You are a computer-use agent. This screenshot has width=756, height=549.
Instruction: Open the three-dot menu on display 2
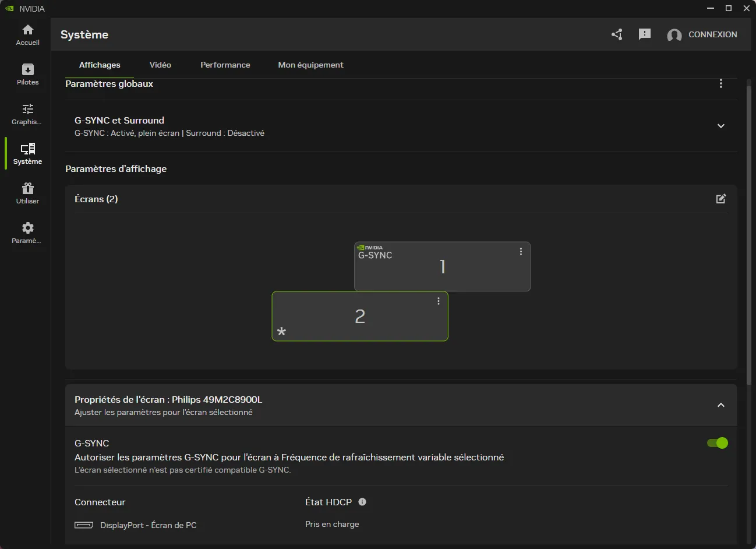[x=439, y=301]
